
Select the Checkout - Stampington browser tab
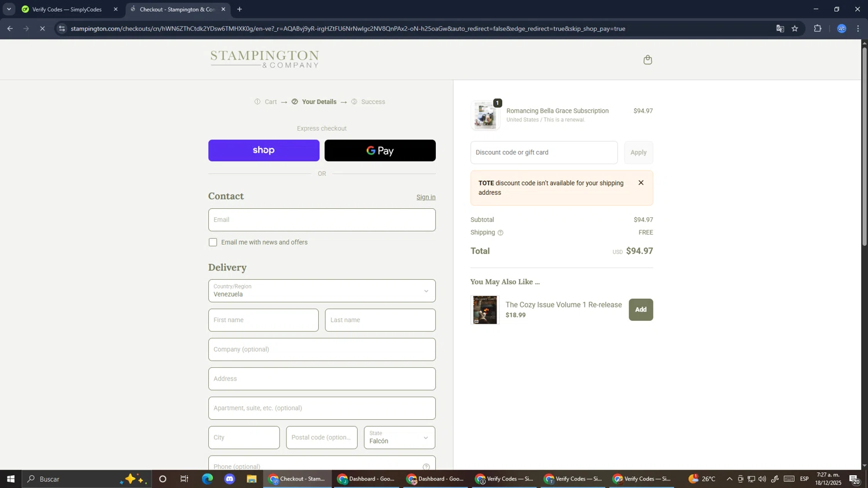[x=177, y=9]
